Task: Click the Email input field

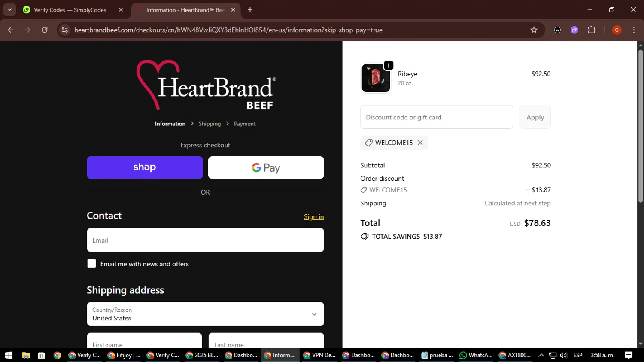Action: [x=205, y=240]
